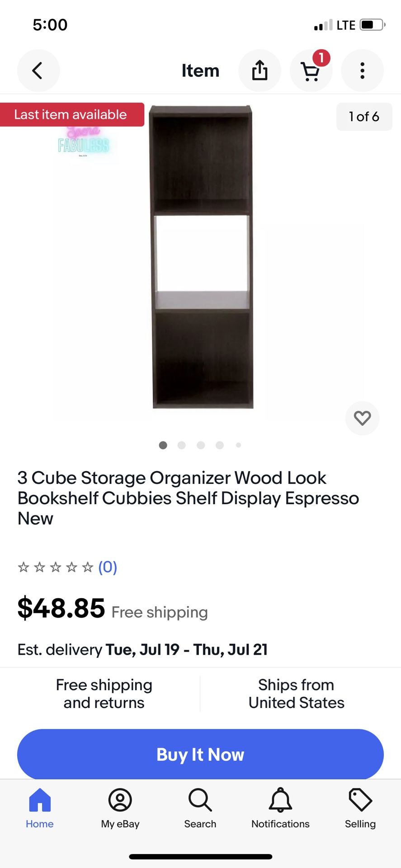View the Notifications bell tab
The width and height of the screenshot is (401, 868).
tap(280, 808)
